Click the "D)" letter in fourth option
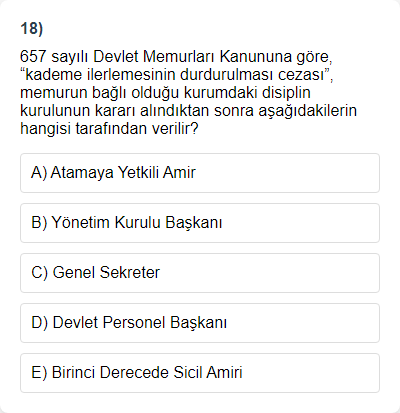This screenshot has height=413, width=400. 40,323
